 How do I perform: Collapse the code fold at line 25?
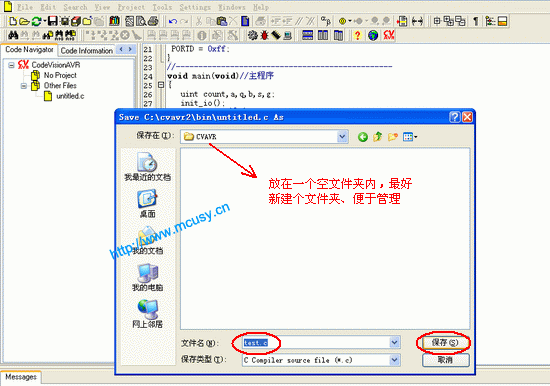click(161, 85)
